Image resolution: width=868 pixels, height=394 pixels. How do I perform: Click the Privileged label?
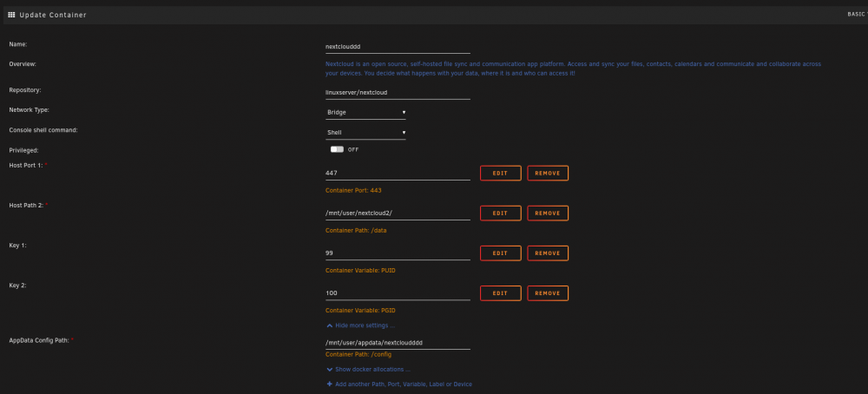pyautogui.click(x=23, y=150)
